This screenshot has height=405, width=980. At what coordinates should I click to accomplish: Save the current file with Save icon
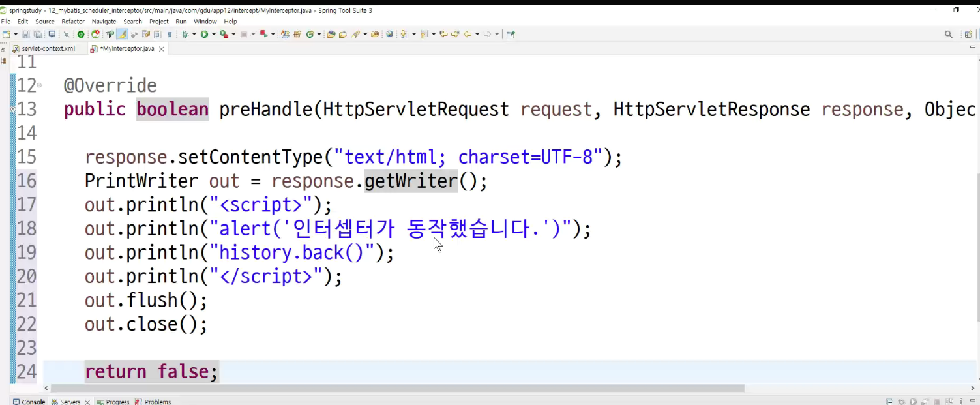coord(25,34)
